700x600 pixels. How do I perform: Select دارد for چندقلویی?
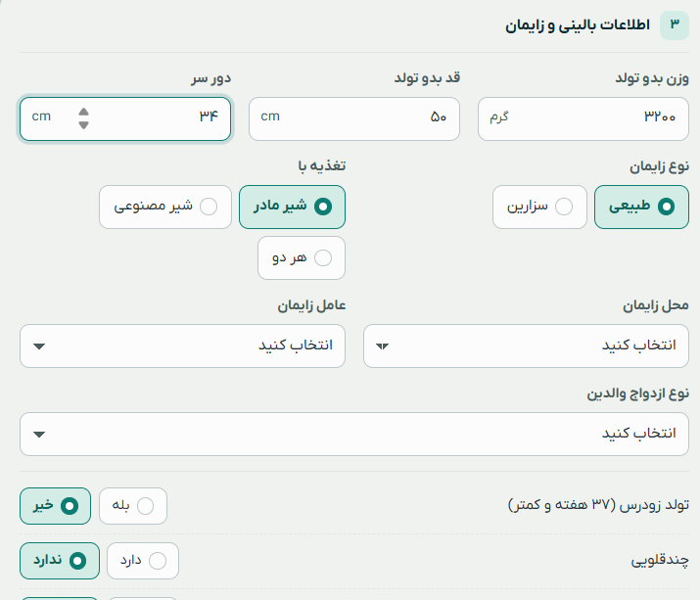coord(143,561)
